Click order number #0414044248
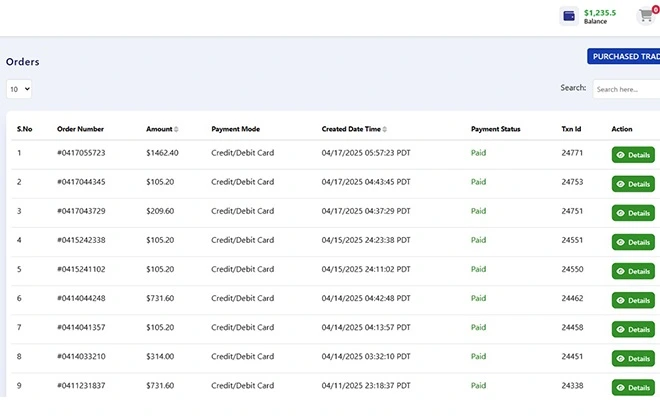The image size is (660, 419). tap(81, 298)
